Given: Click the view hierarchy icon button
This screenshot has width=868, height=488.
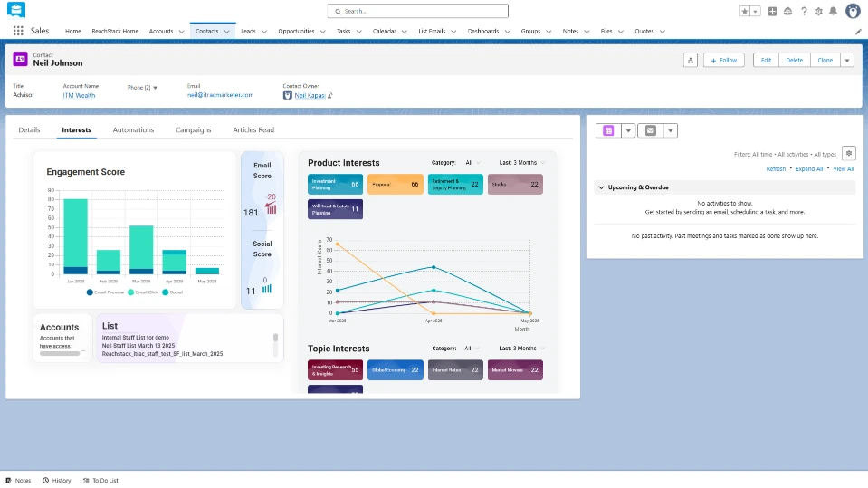Looking at the screenshot, I should point(691,61).
